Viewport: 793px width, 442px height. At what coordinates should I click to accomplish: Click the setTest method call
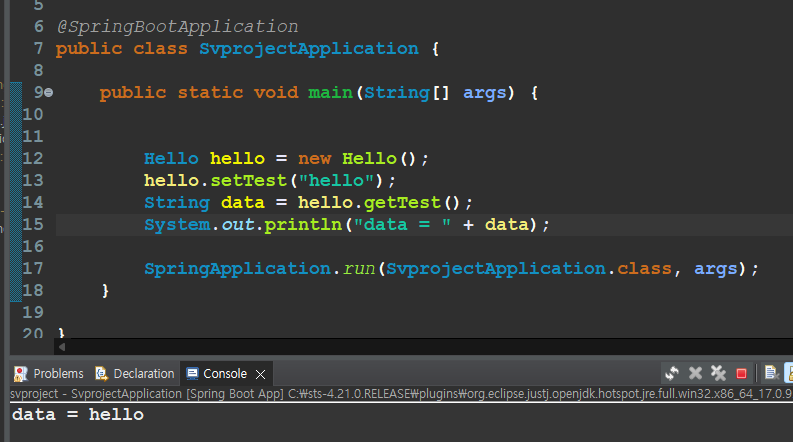pos(249,181)
